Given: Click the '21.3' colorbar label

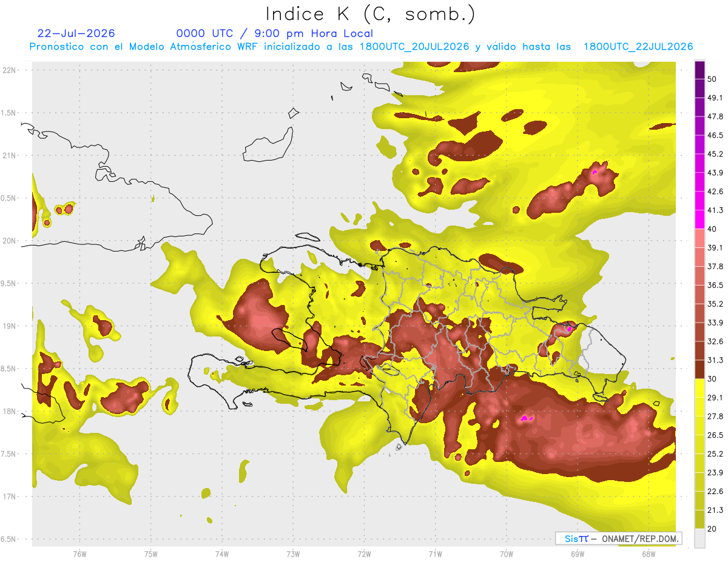Looking at the screenshot, I should (x=715, y=510).
